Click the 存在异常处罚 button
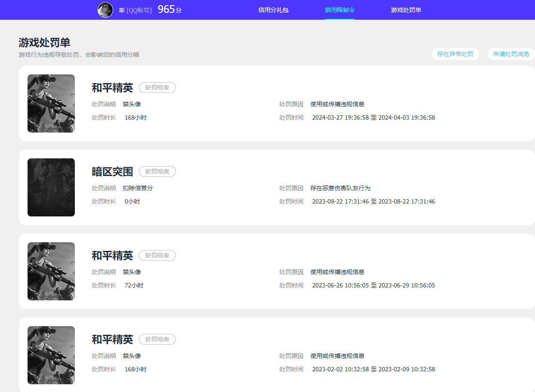 point(455,54)
